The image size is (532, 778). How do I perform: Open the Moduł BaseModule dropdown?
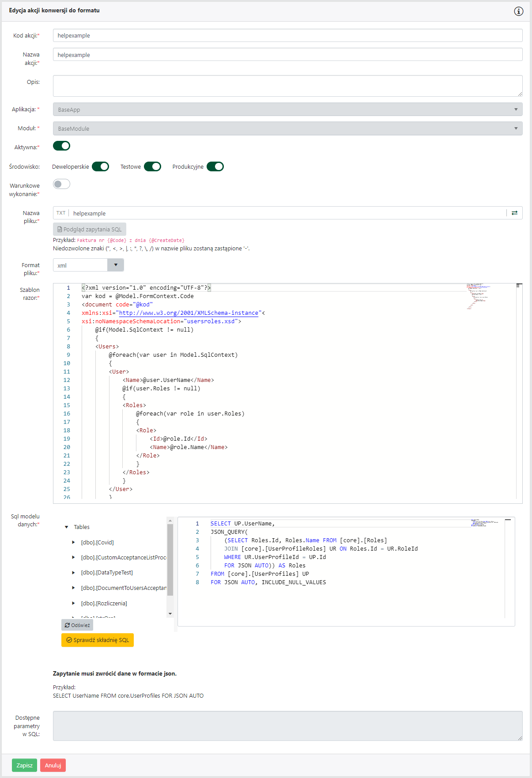(x=287, y=128)
